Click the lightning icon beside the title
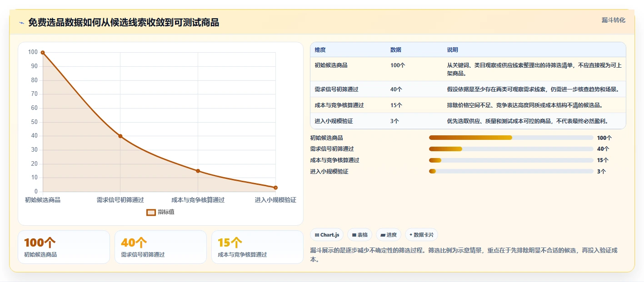 (21, 23)
